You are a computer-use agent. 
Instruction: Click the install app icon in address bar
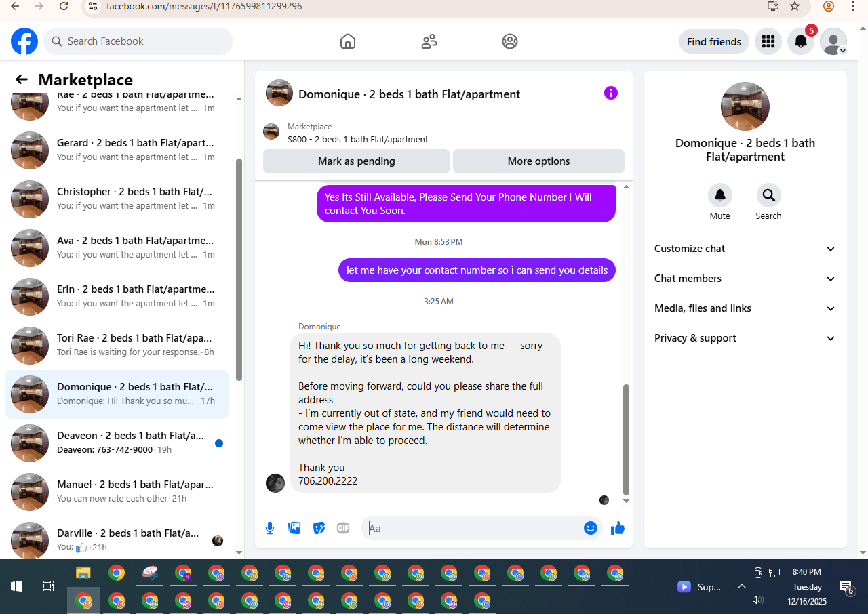(x=772, y=6)
